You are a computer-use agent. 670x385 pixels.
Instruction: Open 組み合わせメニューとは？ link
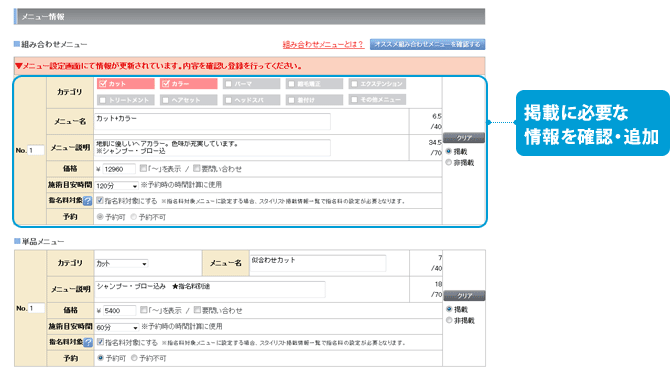tap(323, 44)
